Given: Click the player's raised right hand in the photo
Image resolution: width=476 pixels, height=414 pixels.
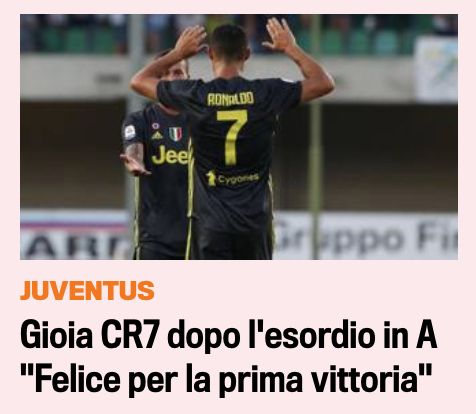Looking at the screenshot, I should [280, 35].
